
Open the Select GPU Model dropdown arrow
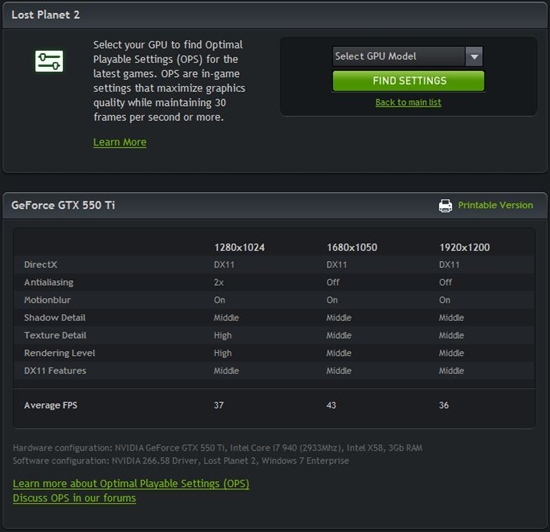point(474,56)
